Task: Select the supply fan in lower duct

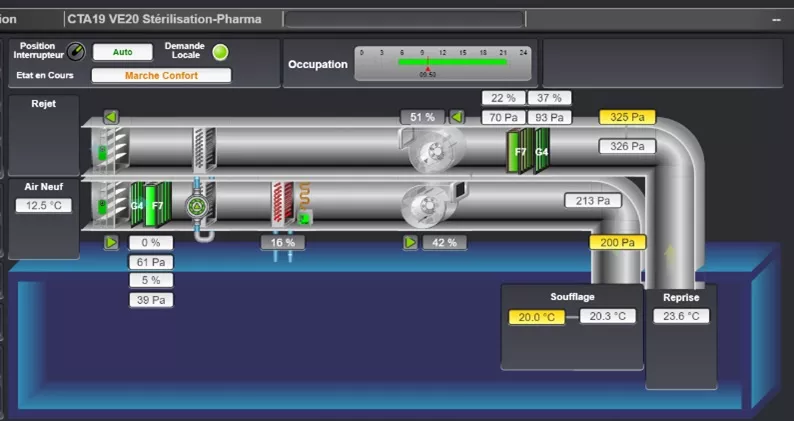Action: (432, 204)
